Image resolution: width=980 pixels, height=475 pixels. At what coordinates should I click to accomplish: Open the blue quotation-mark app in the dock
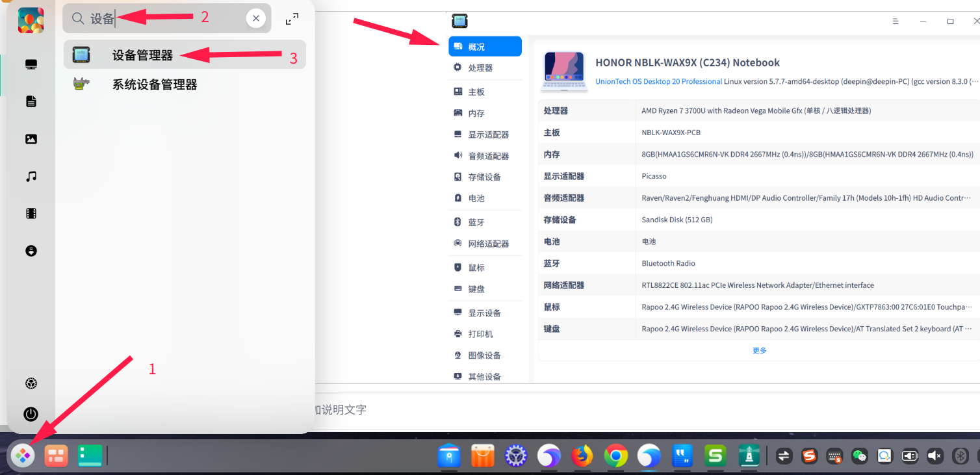(682, 456)
